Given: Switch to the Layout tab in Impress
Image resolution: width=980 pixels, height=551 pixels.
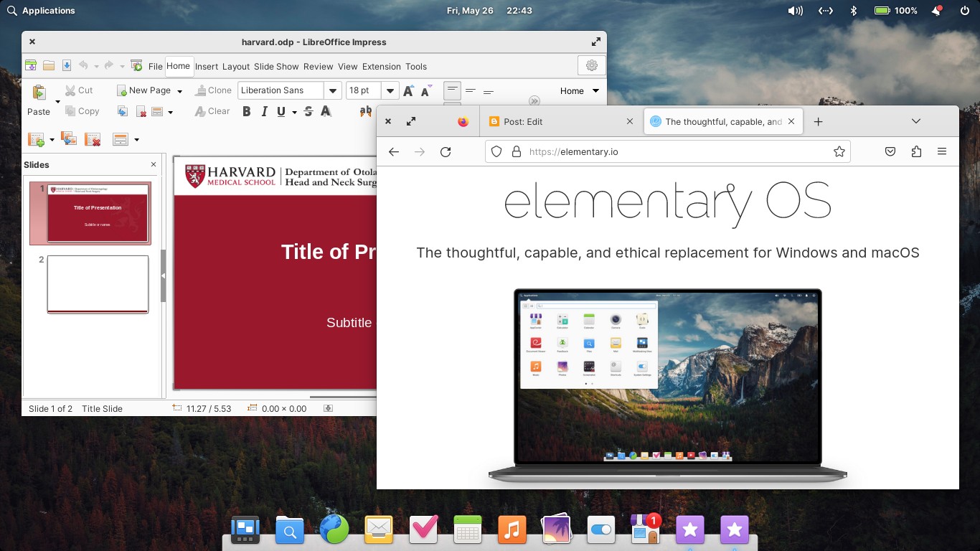Looking at the screenshot, I should (236, 66).
